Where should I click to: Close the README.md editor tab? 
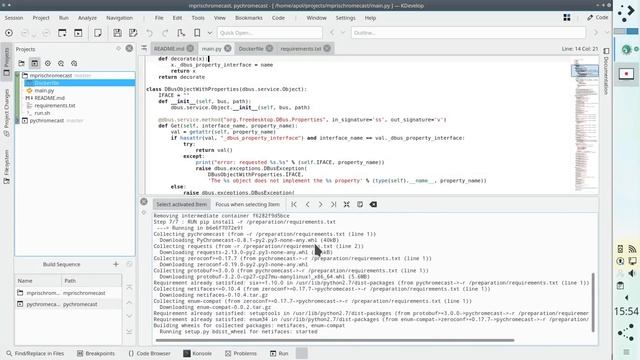coord(190,48)
